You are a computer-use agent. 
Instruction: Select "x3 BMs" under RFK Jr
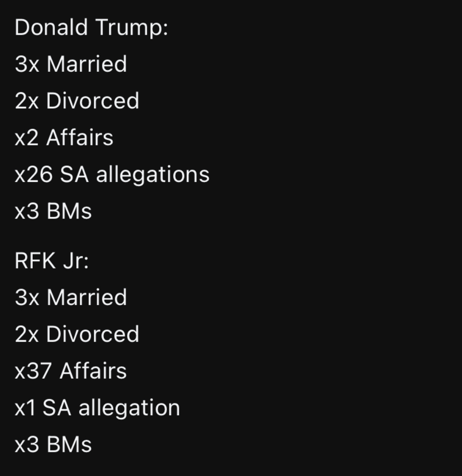(x=53, y=445)
